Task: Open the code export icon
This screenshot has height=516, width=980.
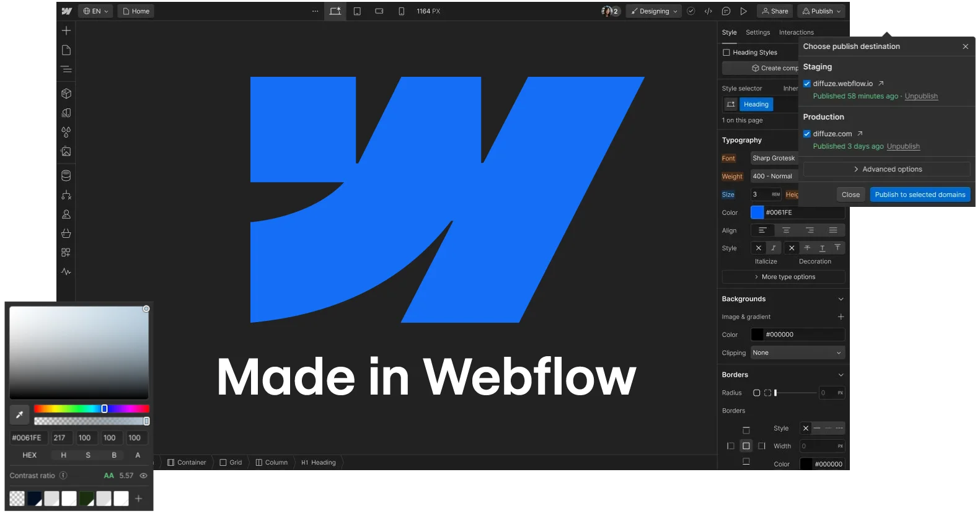Action: [709, 11]
